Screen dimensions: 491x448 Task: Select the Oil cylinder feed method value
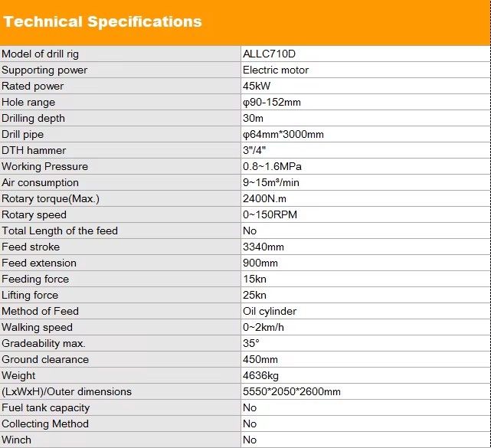(270, 311)
